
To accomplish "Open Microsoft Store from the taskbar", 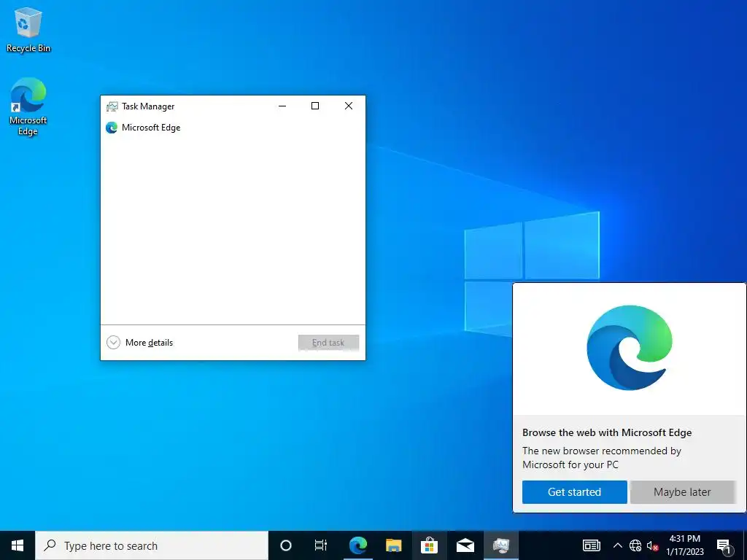I will coord(429,545).
